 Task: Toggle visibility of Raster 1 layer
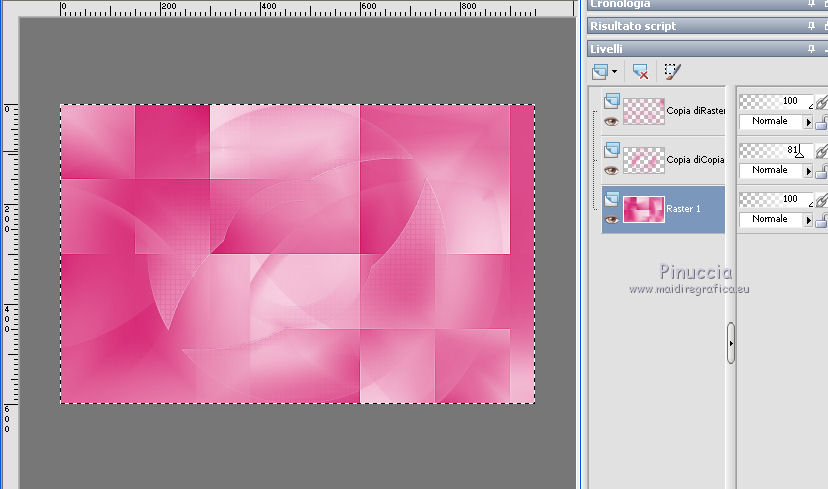click(x=611, y=220)
